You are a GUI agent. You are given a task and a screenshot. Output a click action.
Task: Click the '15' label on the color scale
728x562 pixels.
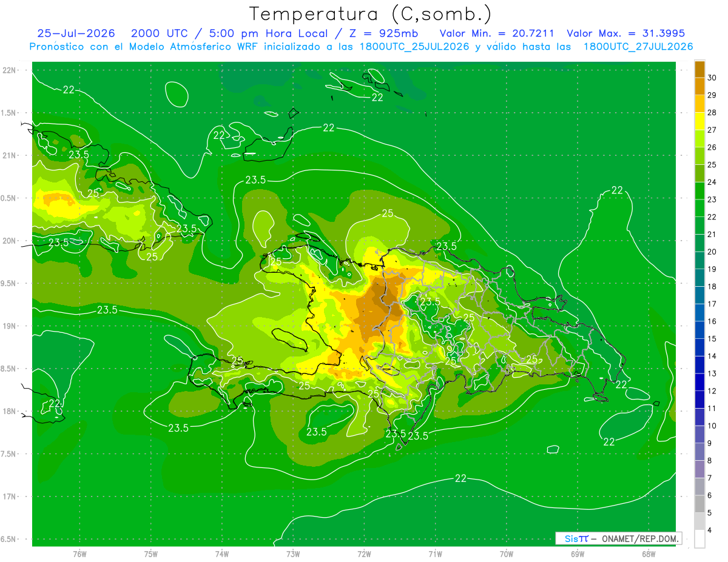pos(712,339)
